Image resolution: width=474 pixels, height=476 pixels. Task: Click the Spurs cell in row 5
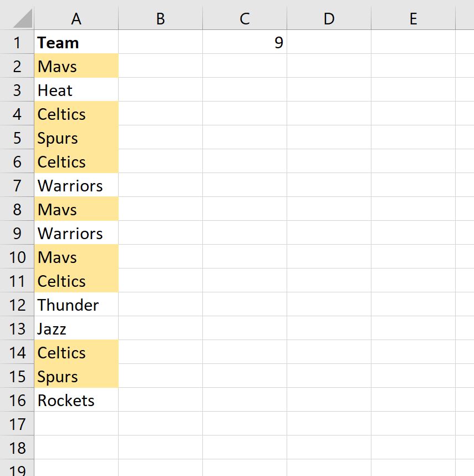click(76, 138)
